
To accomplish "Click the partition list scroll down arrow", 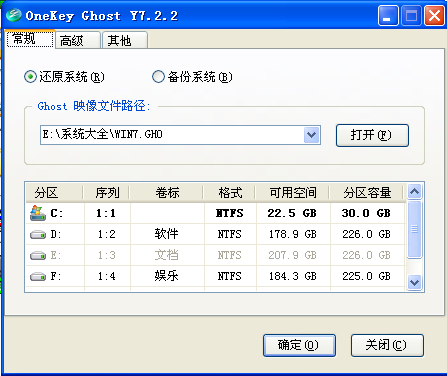I will (x=414, y=283).
